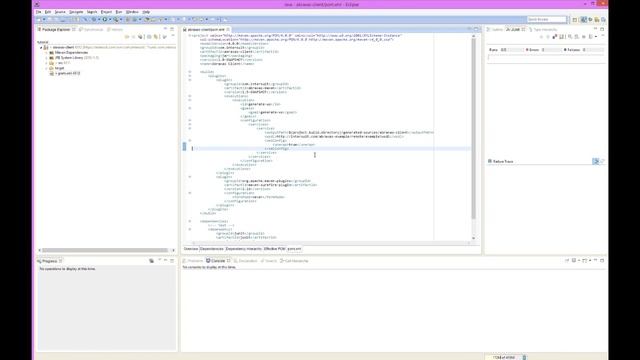
Task: Click Rerun Failed Tests First in JUnit
Action: click(x=577, y=37)
